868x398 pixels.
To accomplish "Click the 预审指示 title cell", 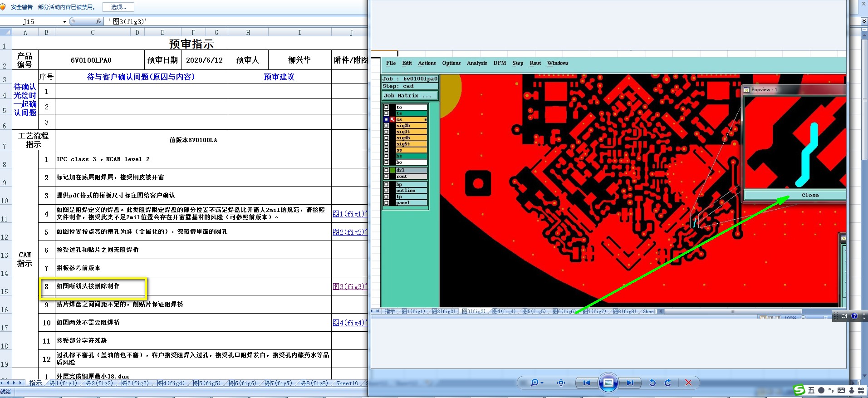I will click(191, 44).
